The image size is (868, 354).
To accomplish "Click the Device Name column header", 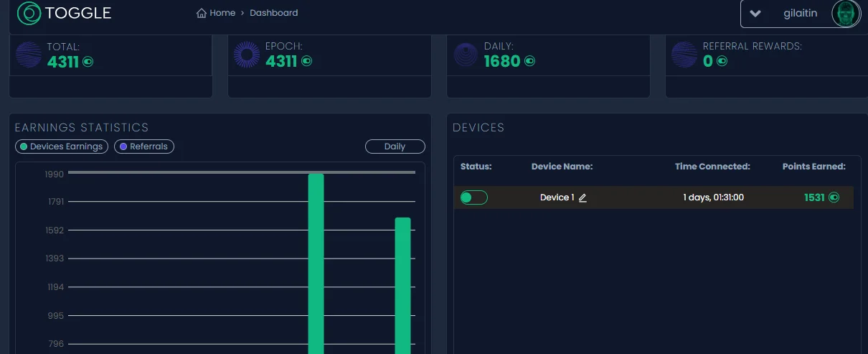I will (562, 167).
